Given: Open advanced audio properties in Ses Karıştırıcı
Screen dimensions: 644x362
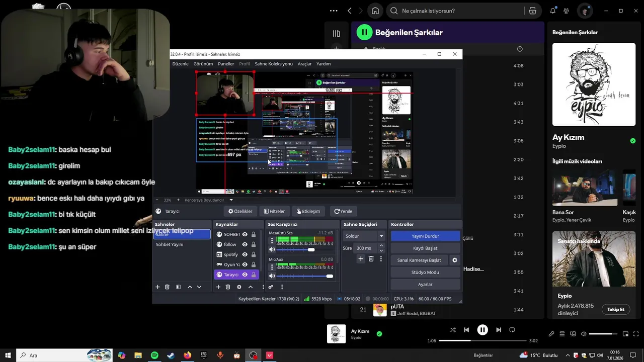Looking at the screenshot, I should (x=271, y=287).
